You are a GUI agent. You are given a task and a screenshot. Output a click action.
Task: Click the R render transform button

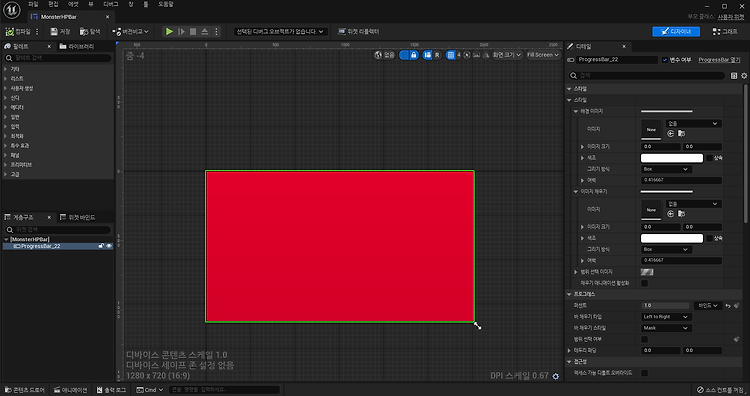[x=437, y=55]
